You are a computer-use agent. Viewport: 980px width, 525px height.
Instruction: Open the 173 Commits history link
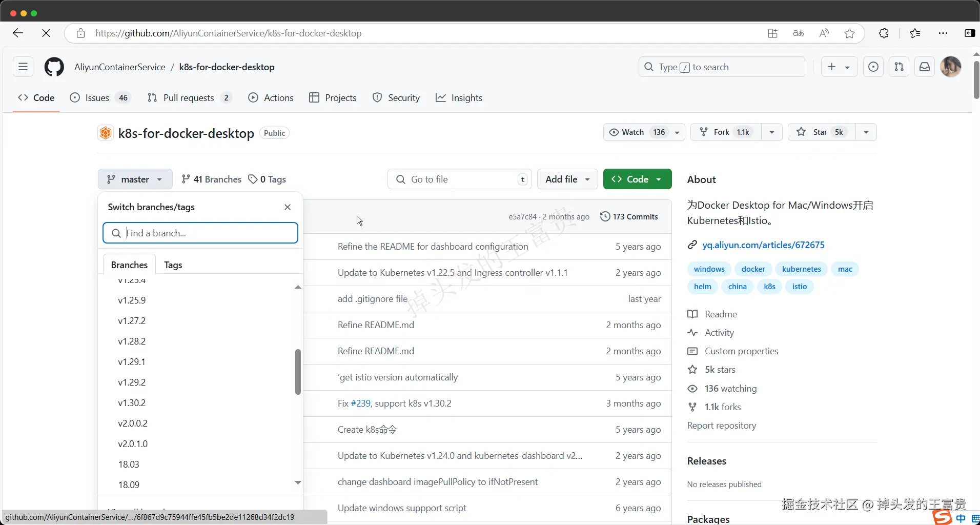point(629,217)
